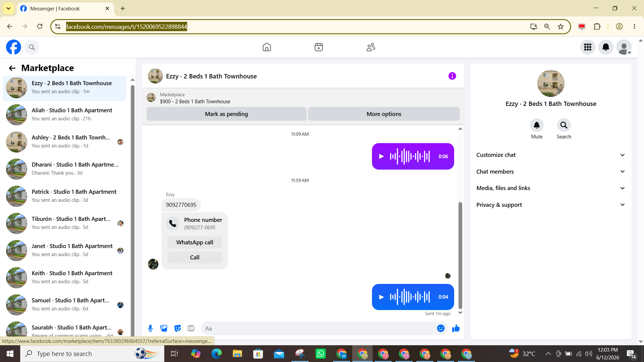This screenshot has height=362, width=644.
Task: Click the microphone voice clip icon
Action: tap(150, 328)
